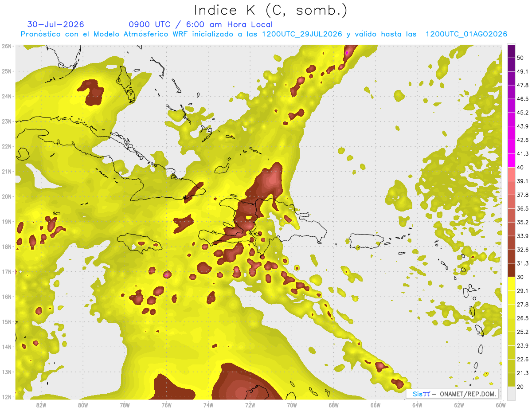Click the "0900 UTC / 6:00 am Hora Local" time label
The width and height of the screenshot is (532, 411).
pyautogui.click(x=201, y=24)
